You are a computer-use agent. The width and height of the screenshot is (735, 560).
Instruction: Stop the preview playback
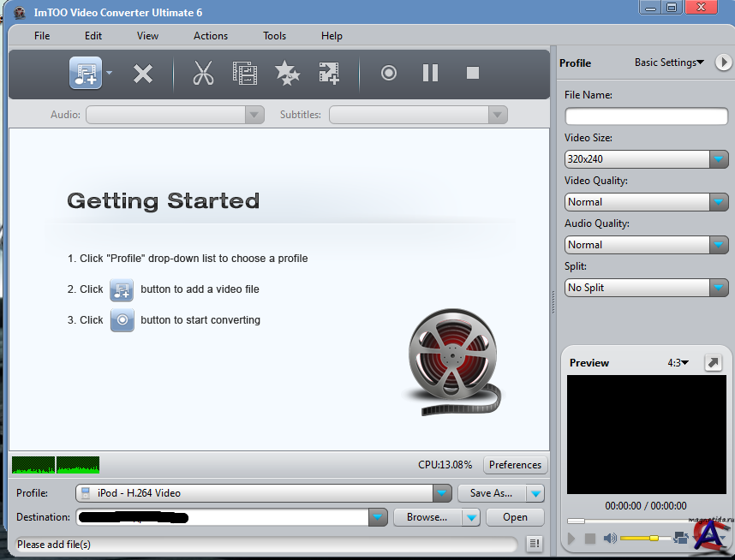pos(590,539)
